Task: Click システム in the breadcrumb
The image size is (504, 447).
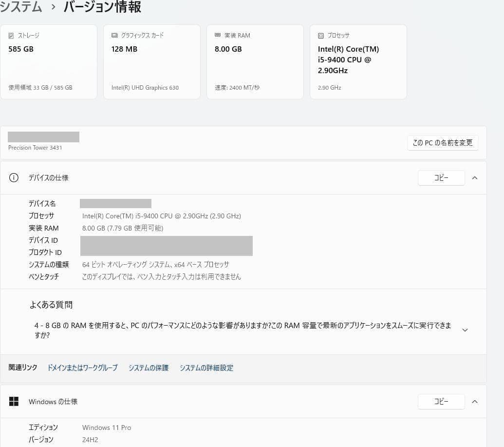Action: coord(21,7)
